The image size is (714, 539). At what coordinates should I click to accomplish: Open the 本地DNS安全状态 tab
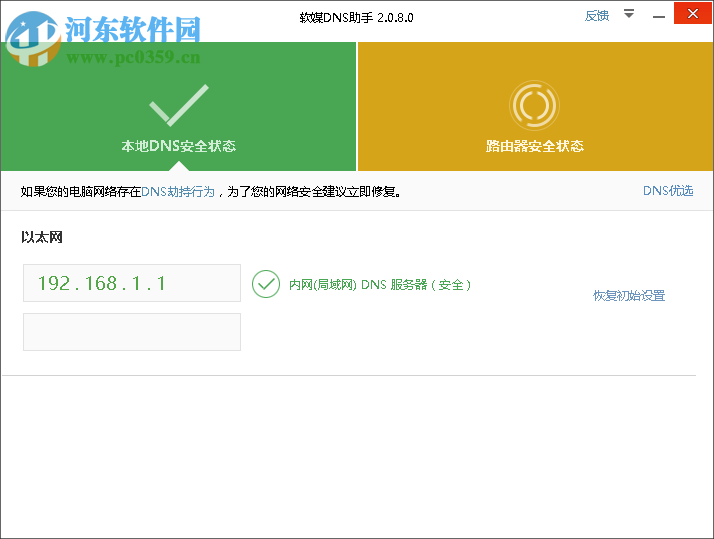click(178, 107)
